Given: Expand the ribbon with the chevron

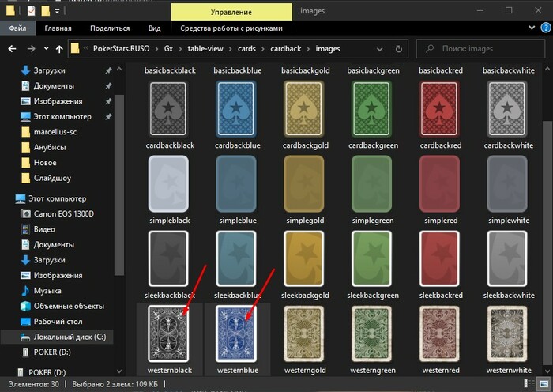Looking at the screenshot, I should [532, 28].
